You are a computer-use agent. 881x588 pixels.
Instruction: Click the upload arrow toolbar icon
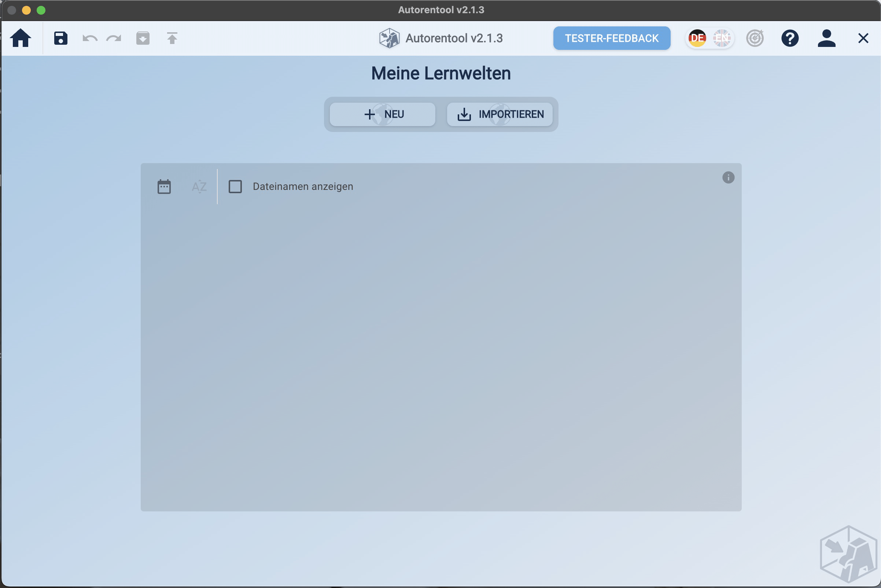click(172, 38)
